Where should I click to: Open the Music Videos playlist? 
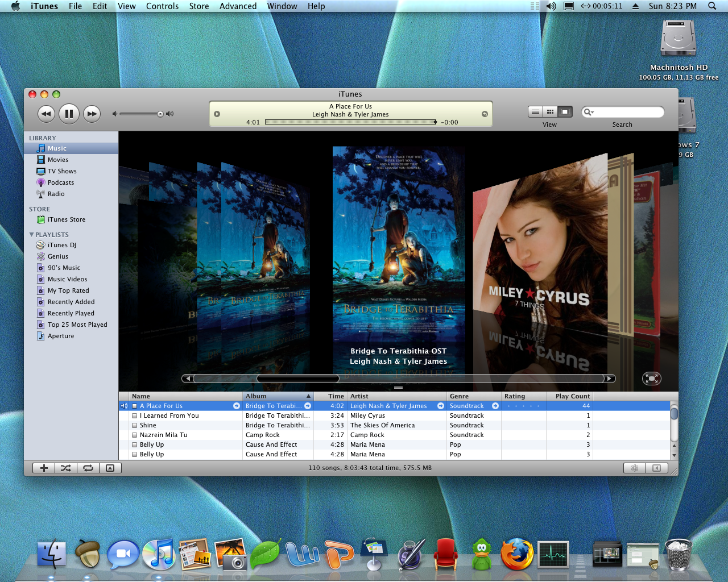point(71,279)
